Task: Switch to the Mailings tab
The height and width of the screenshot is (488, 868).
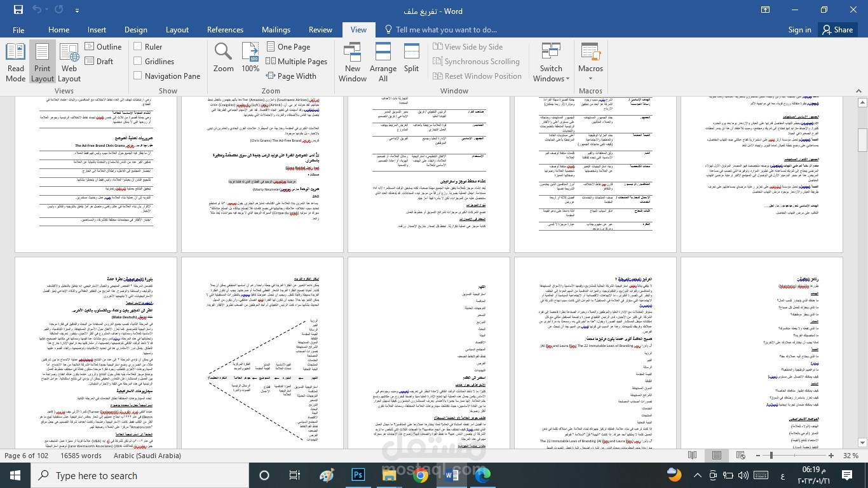Action: (x=276, y=30)
